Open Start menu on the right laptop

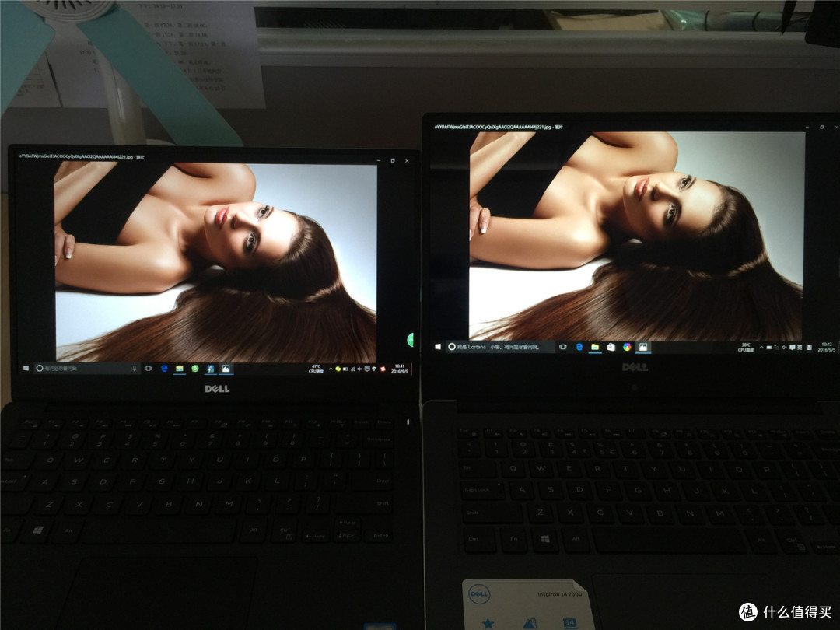coord(438,347)
